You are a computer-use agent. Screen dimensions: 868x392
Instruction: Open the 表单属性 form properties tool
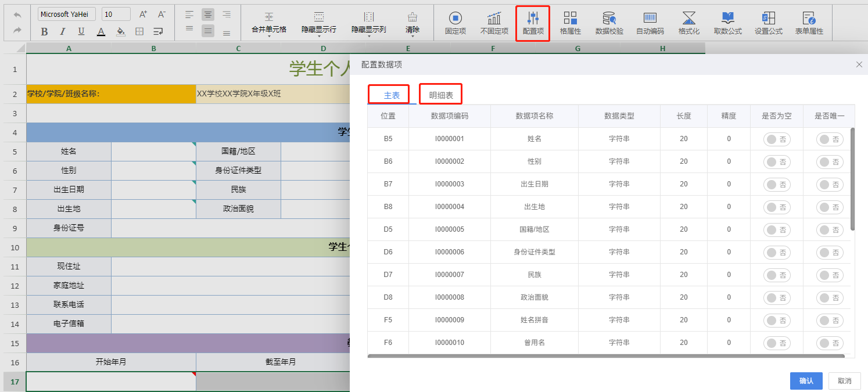point(809,23)
